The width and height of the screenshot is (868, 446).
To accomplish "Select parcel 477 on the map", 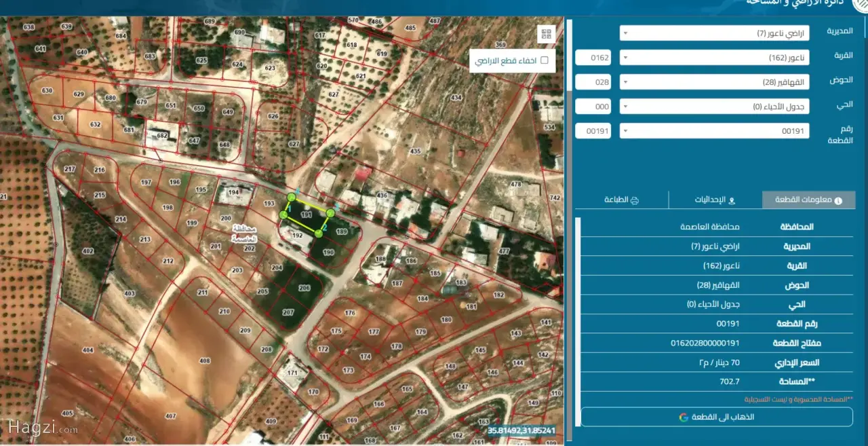I will pos(504,250).
